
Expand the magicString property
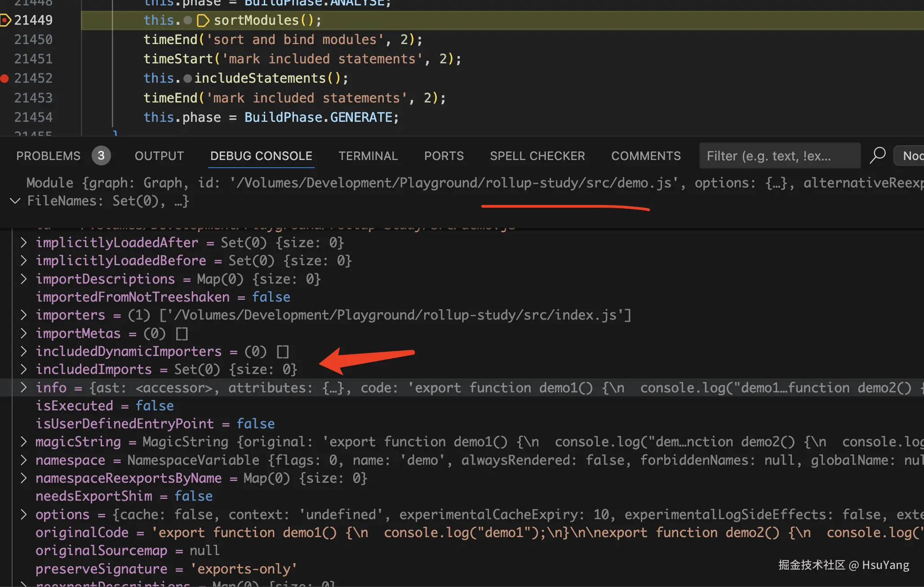24,442
